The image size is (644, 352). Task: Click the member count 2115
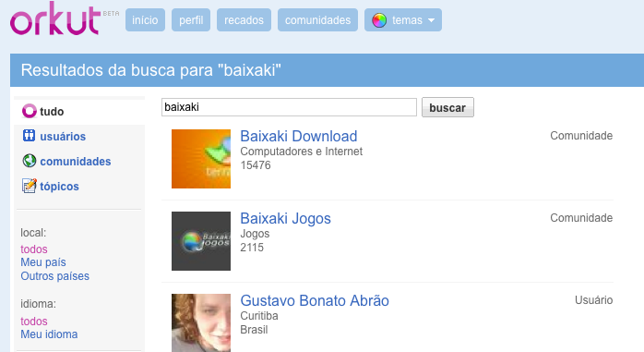pos(252,248)
